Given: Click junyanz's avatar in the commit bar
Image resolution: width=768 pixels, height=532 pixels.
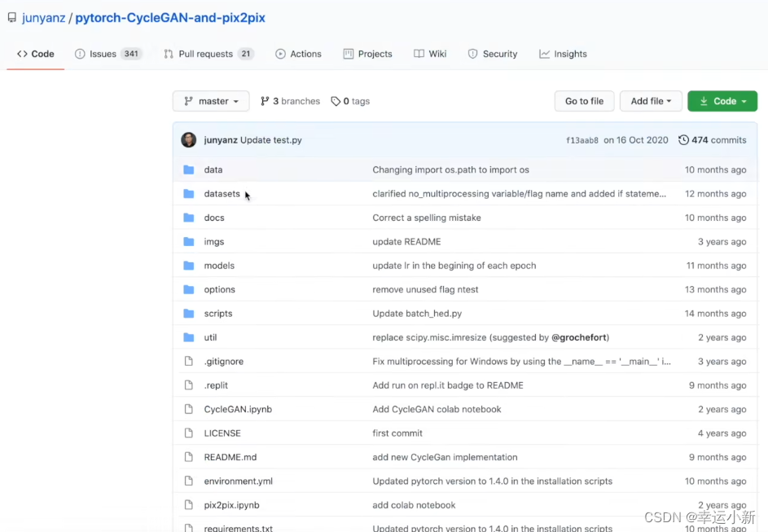Looking at the screenshot, I should tap(189, 140).
